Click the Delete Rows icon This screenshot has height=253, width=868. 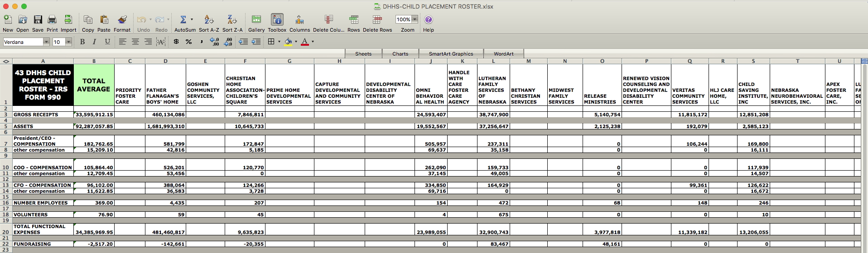(x=377, y=19)
